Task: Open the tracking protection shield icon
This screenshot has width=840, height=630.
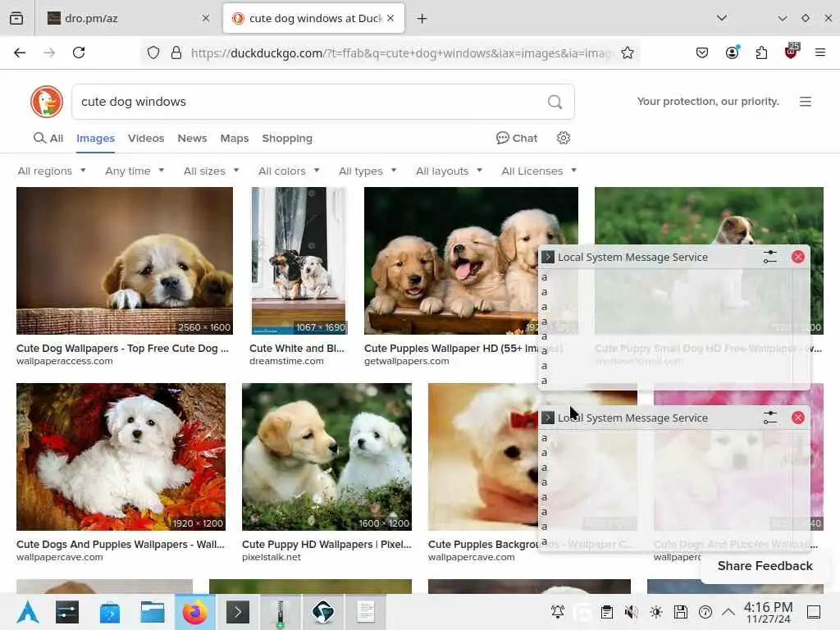Action: click(153, 52)
